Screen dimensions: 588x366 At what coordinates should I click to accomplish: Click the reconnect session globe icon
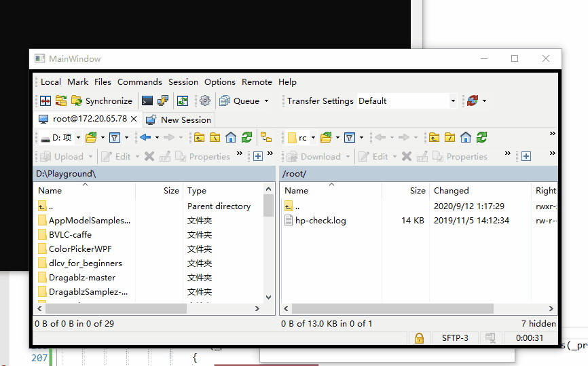click(x=473, y=100)
